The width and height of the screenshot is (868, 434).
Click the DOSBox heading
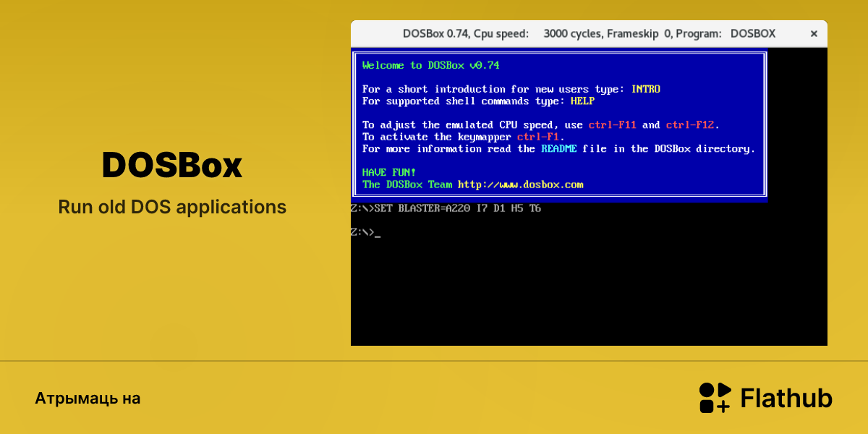[172, 166]
